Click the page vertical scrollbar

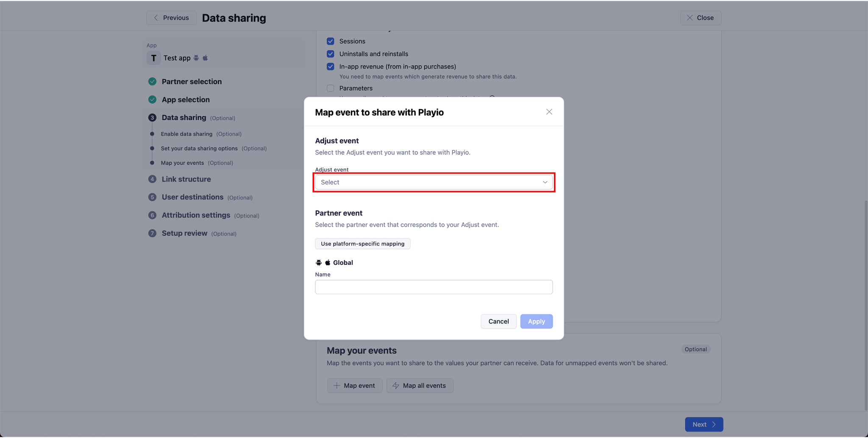coord(866,305)
